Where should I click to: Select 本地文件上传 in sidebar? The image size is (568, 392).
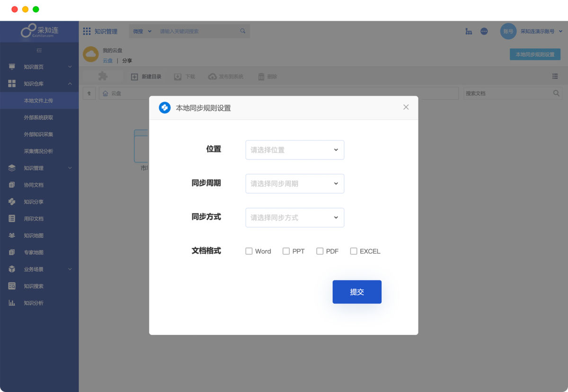[39, 101]
